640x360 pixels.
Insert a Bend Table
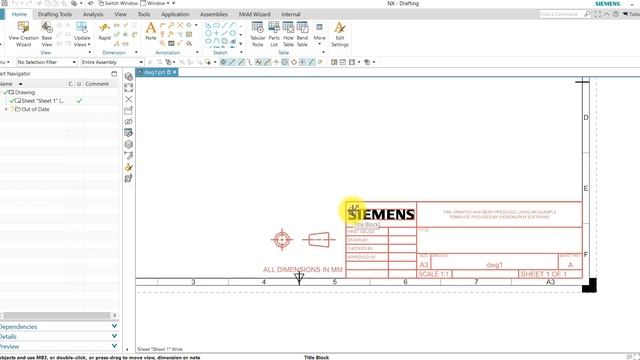302,34
